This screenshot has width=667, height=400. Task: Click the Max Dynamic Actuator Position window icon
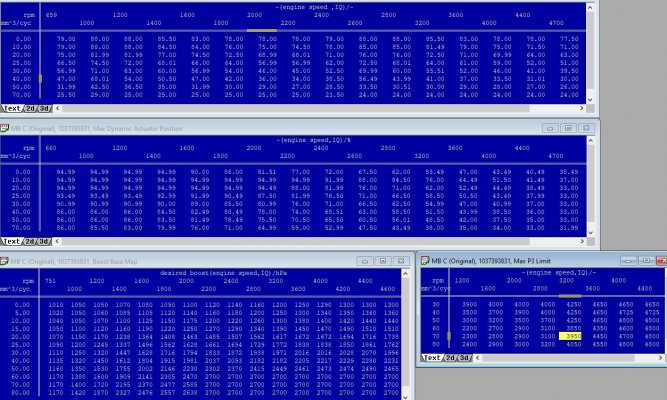click(6, 129)
